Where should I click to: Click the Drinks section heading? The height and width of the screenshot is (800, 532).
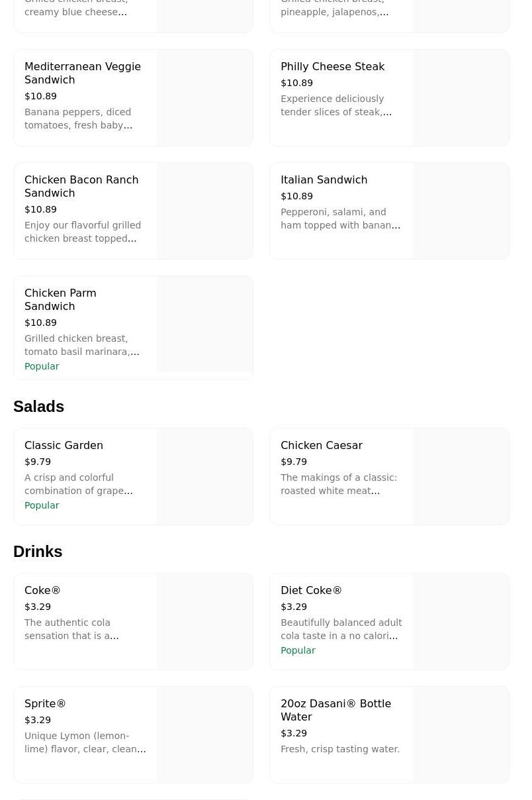pos(38,551)
